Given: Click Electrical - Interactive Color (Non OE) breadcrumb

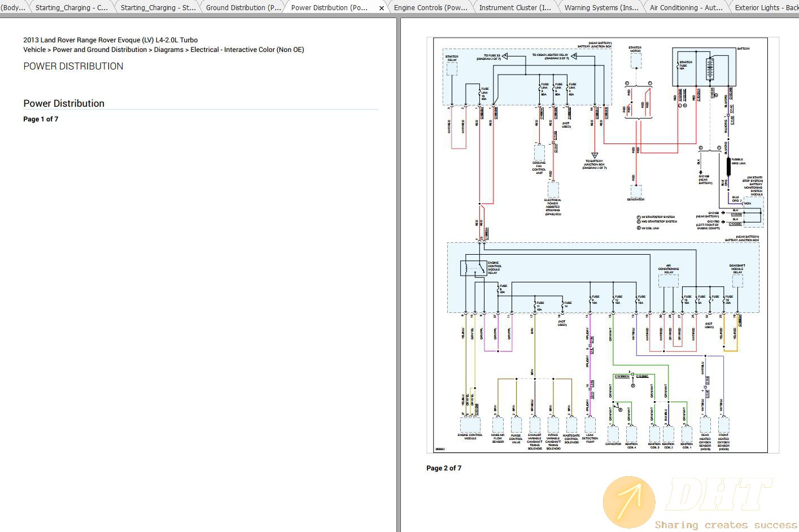Looking at the screenshot, I should pos(247,50).
